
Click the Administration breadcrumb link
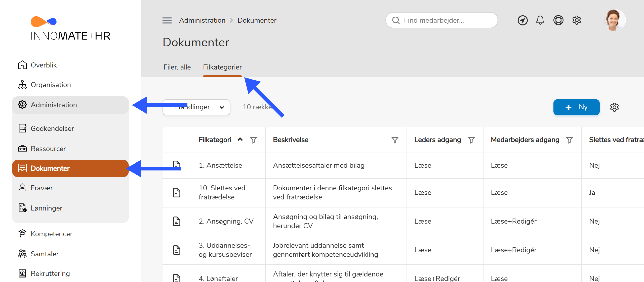tap(202, 20)
